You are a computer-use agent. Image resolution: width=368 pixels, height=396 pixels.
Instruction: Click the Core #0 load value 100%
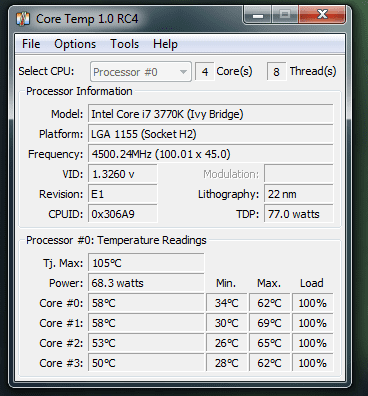[312, 303]
